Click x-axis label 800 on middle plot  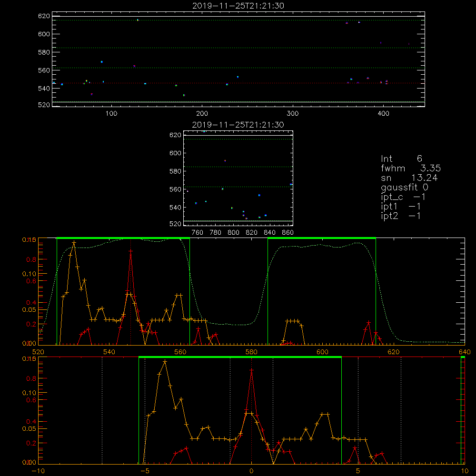point(233,233)
